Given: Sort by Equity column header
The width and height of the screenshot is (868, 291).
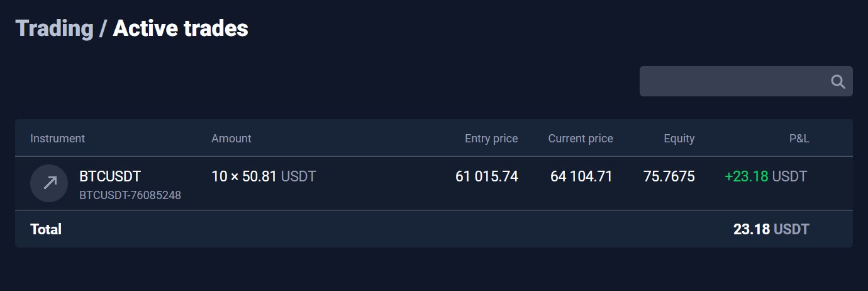Looking at the screenshot, I should click(679, 139).
